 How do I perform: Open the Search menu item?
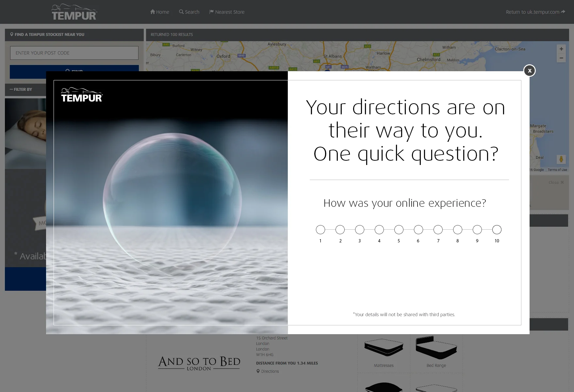tap(189, 12)
